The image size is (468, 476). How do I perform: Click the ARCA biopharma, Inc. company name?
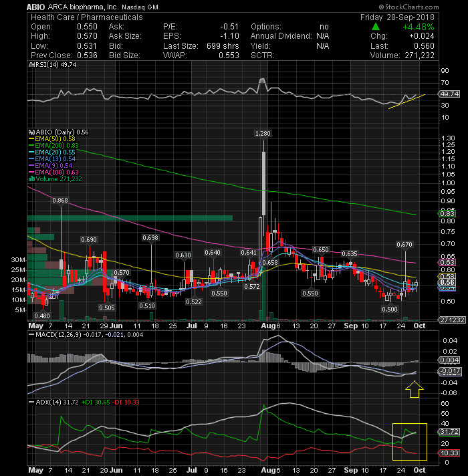coord(82,7)
